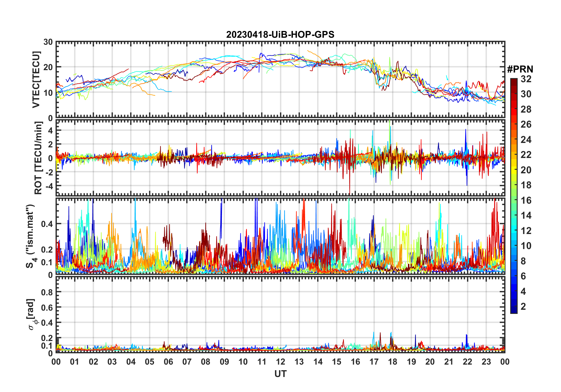The width and height of the screenshot is (561, 392).
Task: Click the VTEC tick label 30
Action: [x=48, y=42]
